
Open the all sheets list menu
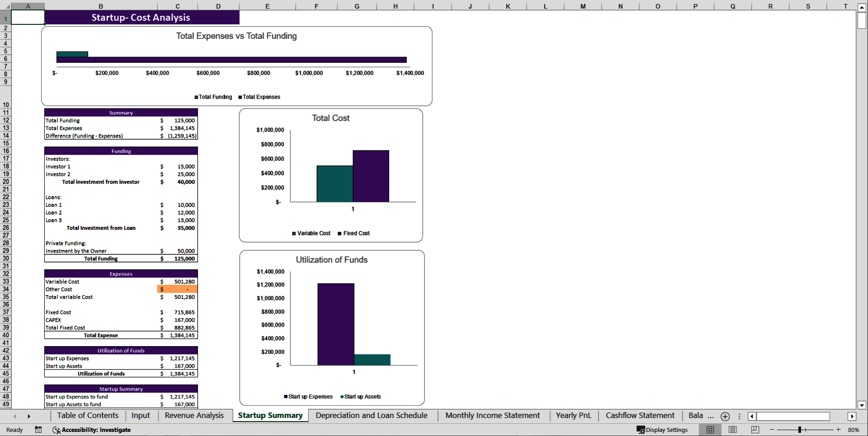coord(739,416)
